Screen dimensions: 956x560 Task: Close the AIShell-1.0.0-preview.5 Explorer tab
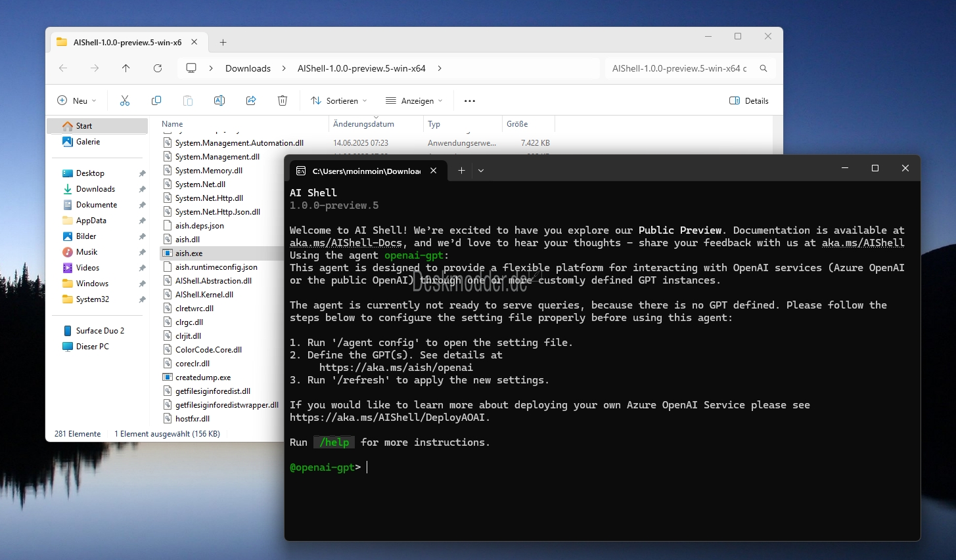[194, 42]
